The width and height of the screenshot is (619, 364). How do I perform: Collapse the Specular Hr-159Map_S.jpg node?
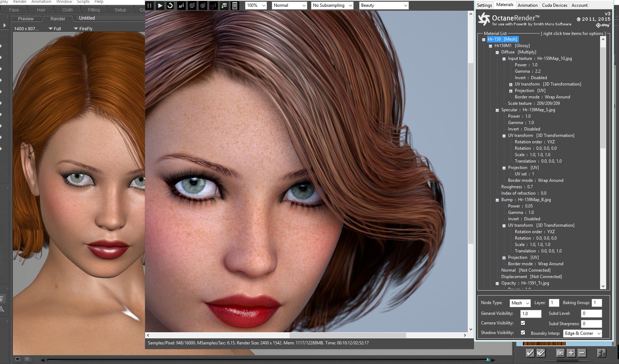[x=497, y=110]
